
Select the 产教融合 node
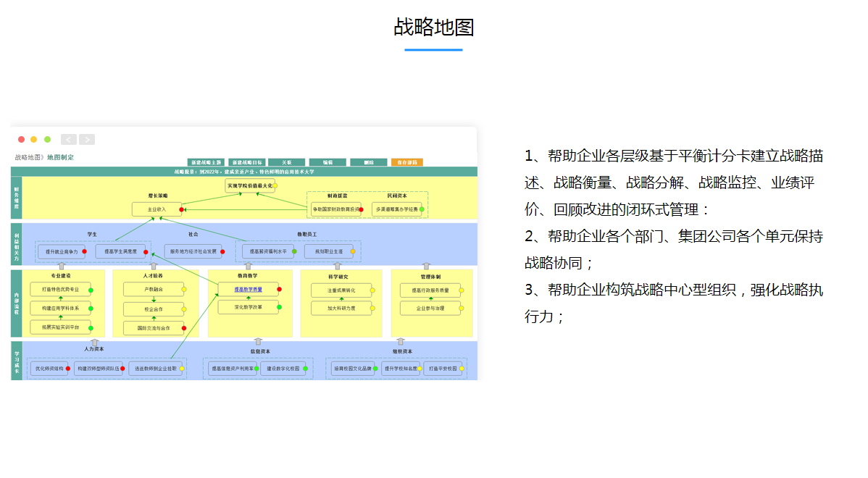(x=154, y=290)
